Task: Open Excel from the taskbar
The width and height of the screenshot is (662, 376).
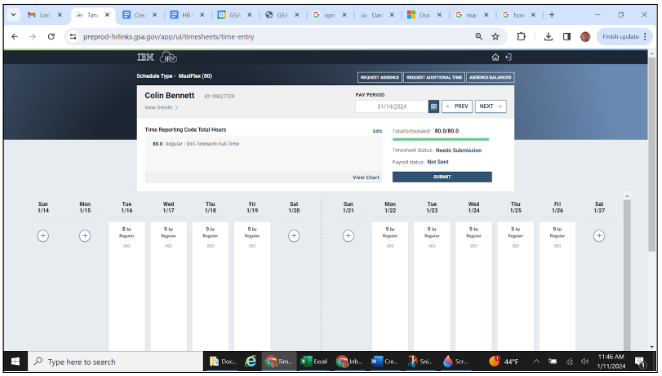Action: point(314,362)
